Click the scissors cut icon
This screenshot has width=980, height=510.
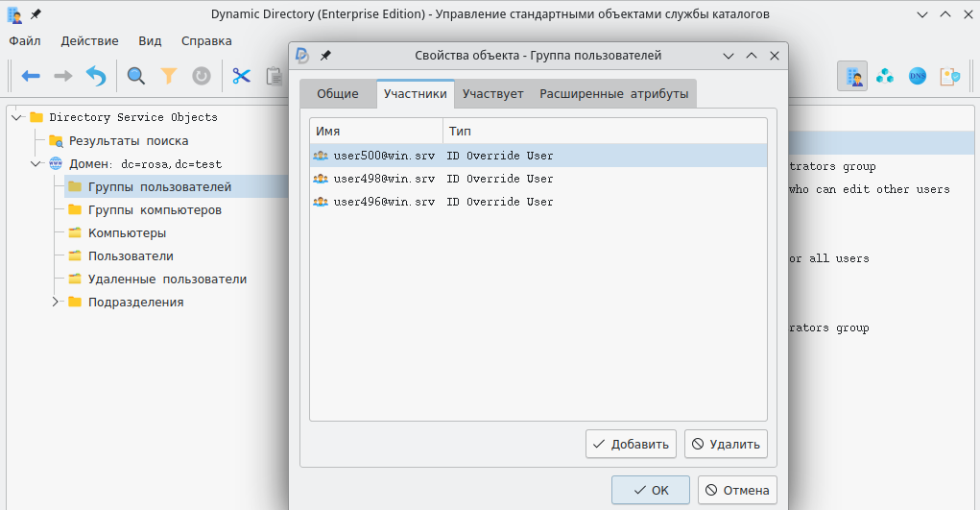[241, 76]
